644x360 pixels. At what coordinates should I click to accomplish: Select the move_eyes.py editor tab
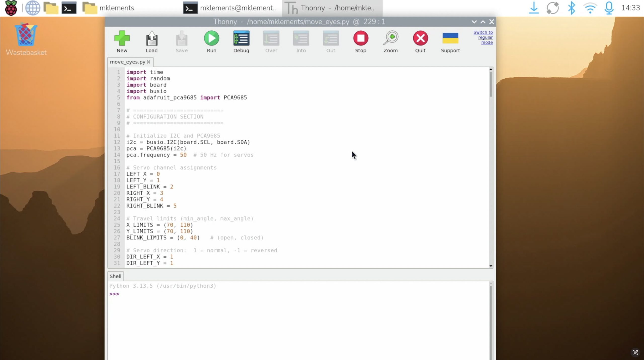128,62
